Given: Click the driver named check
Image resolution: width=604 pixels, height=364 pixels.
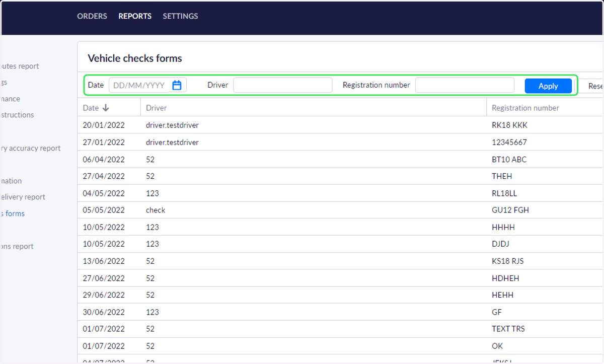Looking at the screenshot, I should [156, 210].
